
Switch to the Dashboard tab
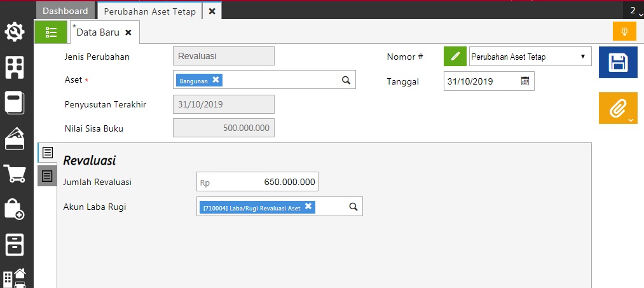pyautogui.click(x=65, y=11)
